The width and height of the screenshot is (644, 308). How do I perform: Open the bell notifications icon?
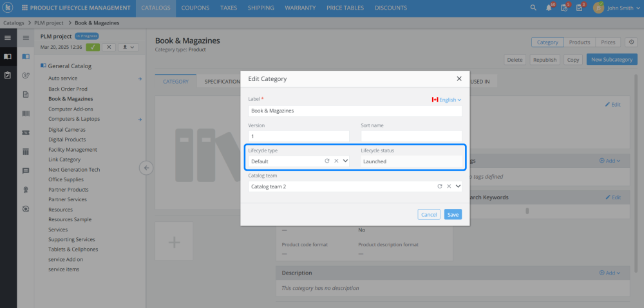[x=549, y=8]
